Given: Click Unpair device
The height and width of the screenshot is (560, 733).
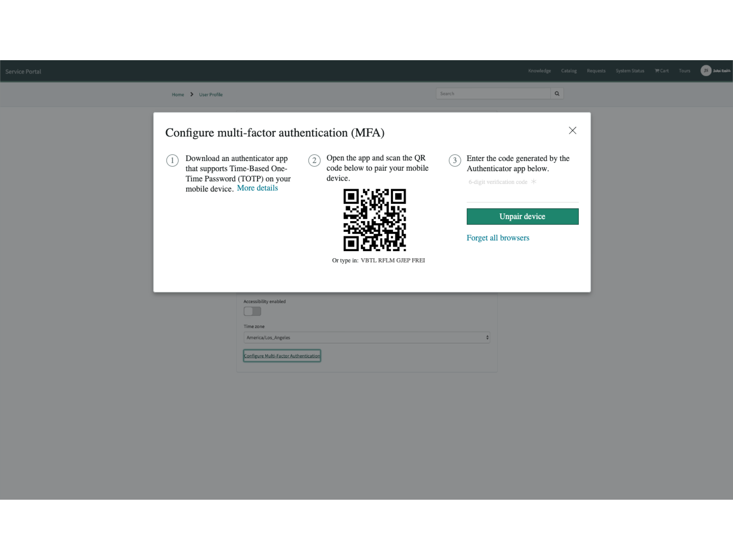Looking at the screenshot, I should 522,216.
